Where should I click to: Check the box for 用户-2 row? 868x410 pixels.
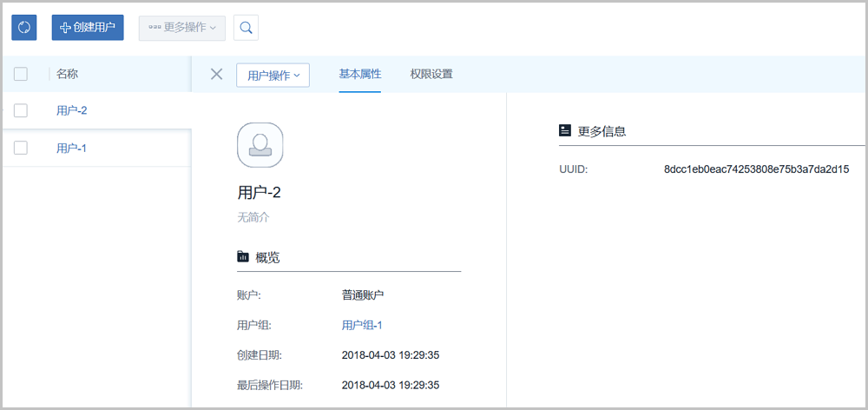[x=21, y=110]
